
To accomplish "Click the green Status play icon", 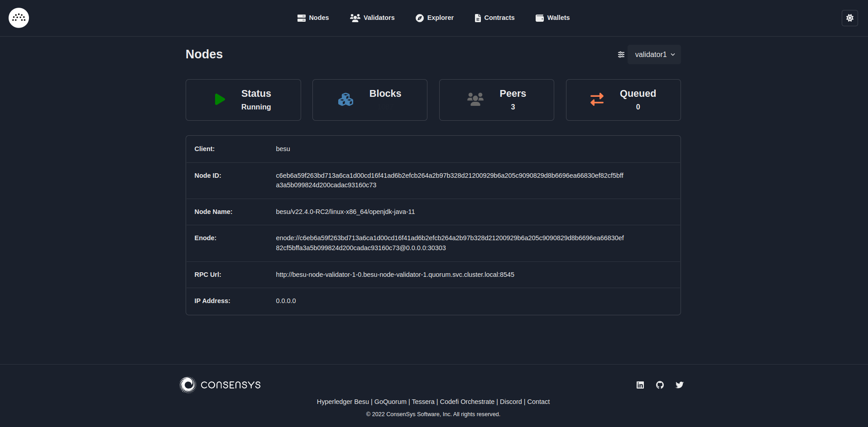I will click(x=220, y=100).
